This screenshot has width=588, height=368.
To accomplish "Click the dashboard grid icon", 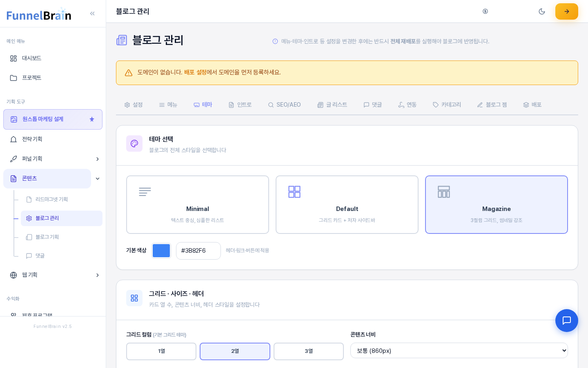I will (x=13, y=58).
